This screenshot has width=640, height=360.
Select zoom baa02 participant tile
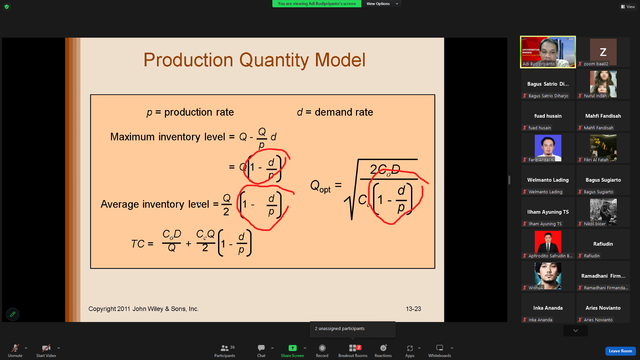click(x=603, y=52)
